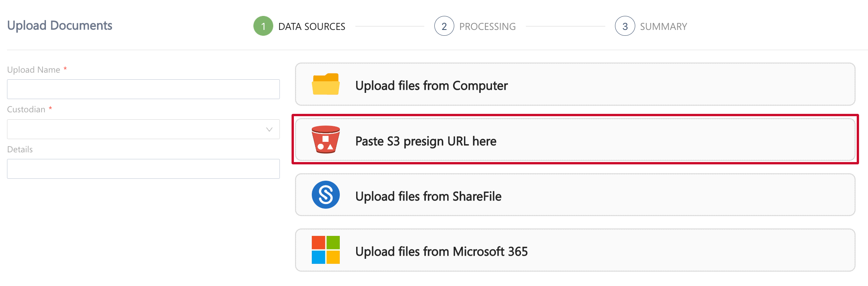Focus the Upload Name text field

click(x=143, y=89)
